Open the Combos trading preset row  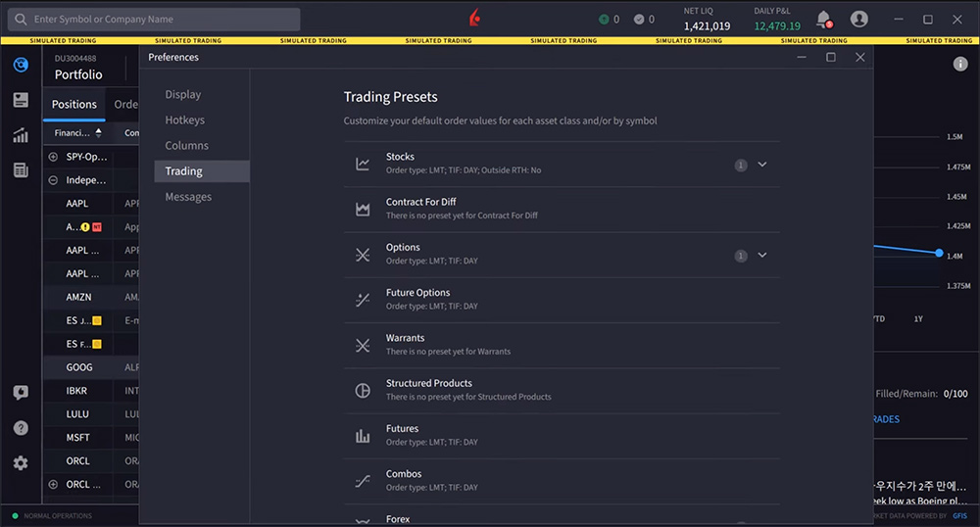562,480
